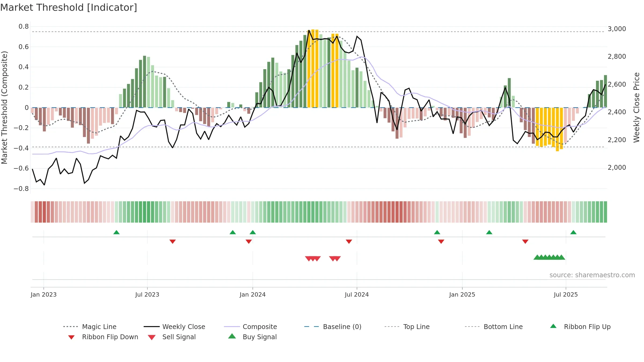Click the 3,000 price axis label
The width and height of the screenshot is (644, 362).
[x=617, y=29]
